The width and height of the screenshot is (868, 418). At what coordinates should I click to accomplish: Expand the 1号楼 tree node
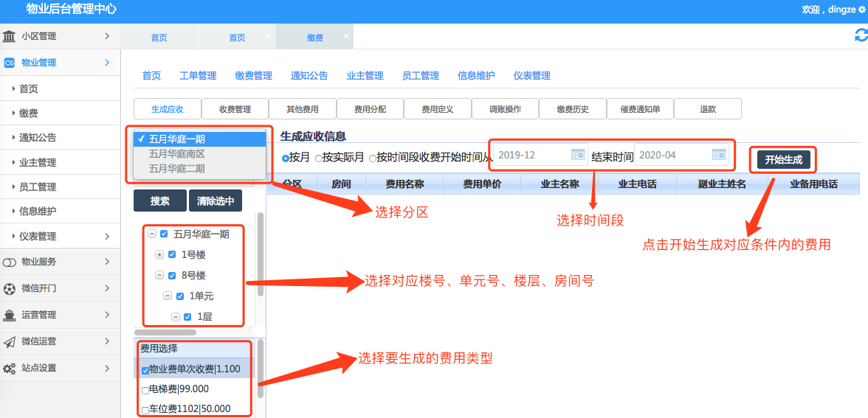[x=159, y=255]
